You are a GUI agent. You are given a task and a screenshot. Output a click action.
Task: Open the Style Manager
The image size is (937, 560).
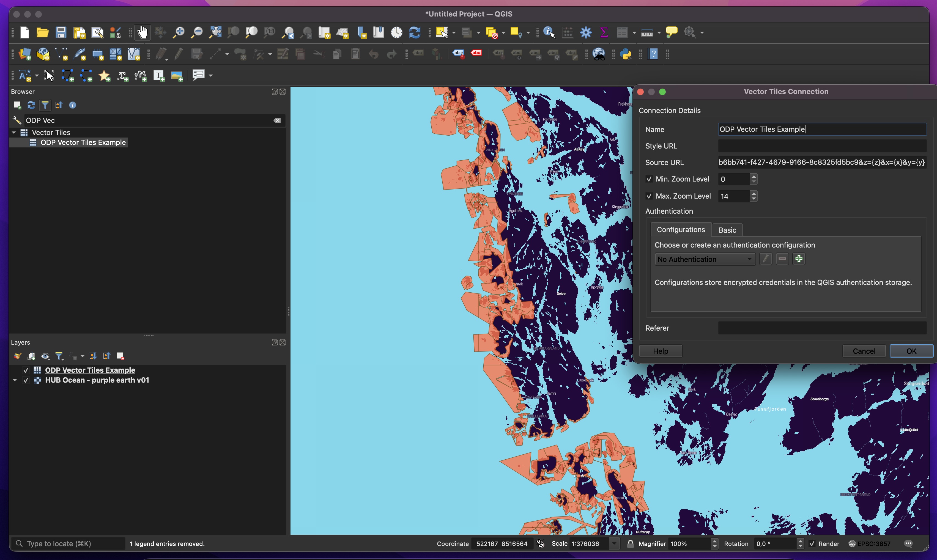[x=114, y=32]
